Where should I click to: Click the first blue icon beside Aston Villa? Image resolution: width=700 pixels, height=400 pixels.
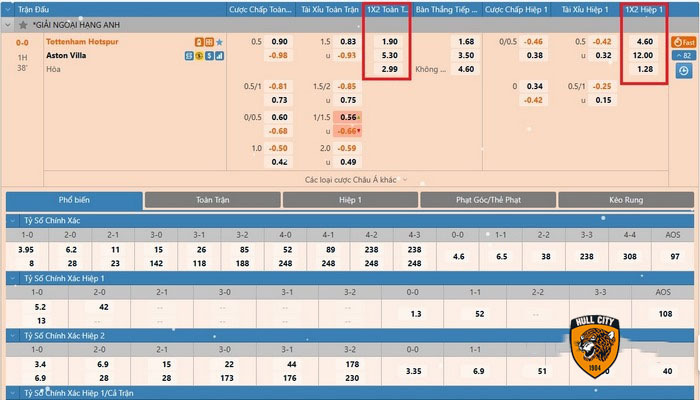[188, 56]
